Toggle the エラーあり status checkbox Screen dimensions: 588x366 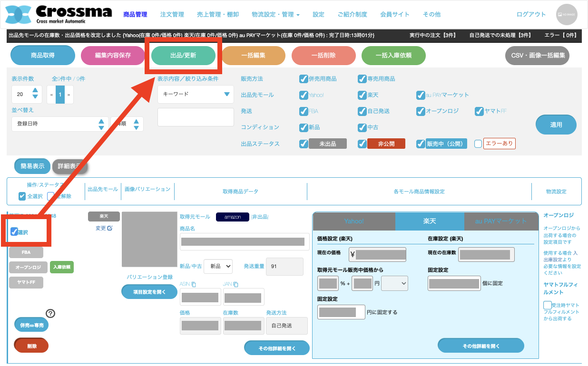[478, 144]
